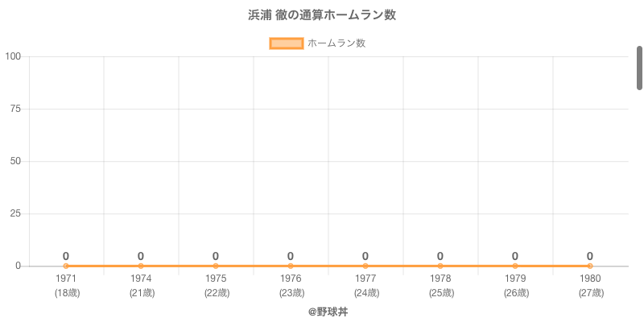Select the 1977 data point

365,266
